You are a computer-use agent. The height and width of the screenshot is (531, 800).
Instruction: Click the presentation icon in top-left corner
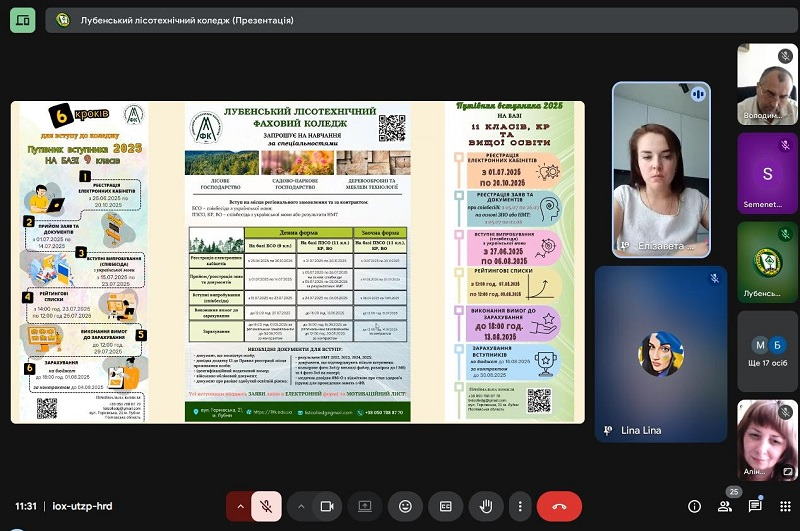(x=22, y=20)
